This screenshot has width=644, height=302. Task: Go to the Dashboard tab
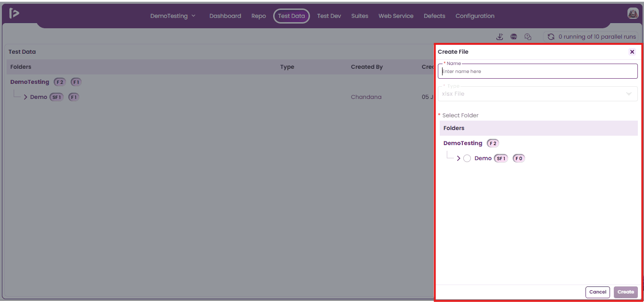(225, 16)
